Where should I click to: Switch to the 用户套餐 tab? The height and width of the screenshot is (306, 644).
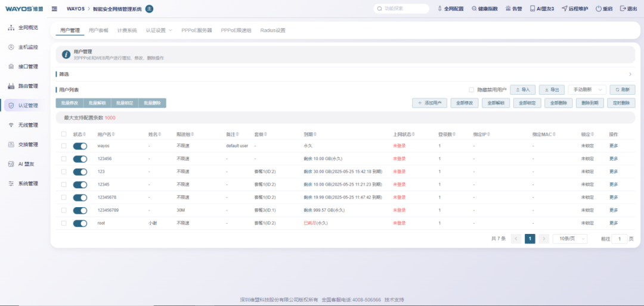click(98, 30)
